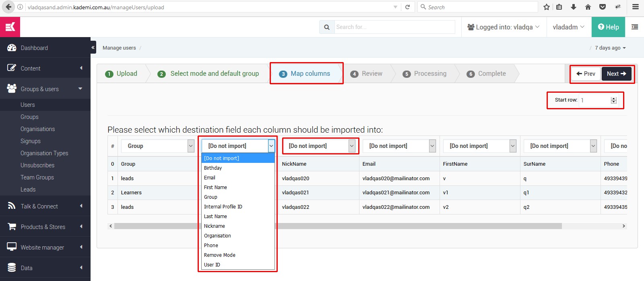The image size is (644, 281).
Task: Bookmark page with star icon
Action: pyautogui.click(x=546, y=7)
